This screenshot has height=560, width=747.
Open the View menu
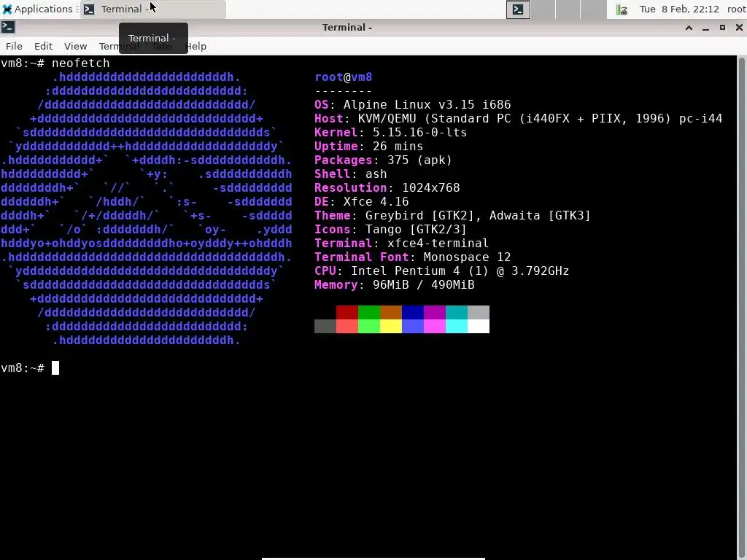click(x=75, y=46)
